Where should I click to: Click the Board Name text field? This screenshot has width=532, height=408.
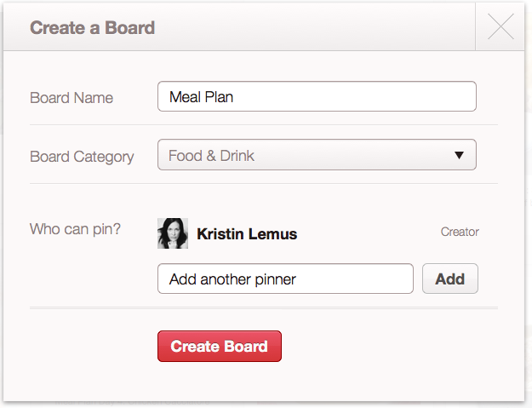click(317, 96)
